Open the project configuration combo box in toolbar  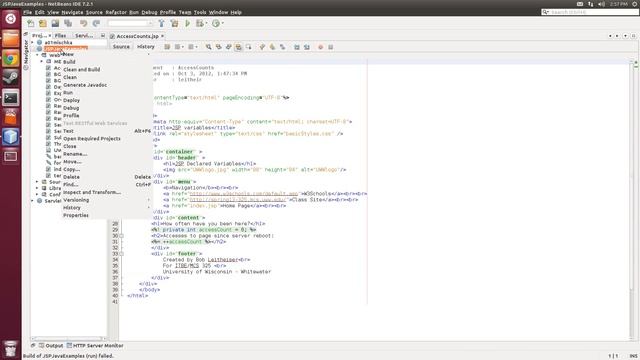click(x=130, y=23)
